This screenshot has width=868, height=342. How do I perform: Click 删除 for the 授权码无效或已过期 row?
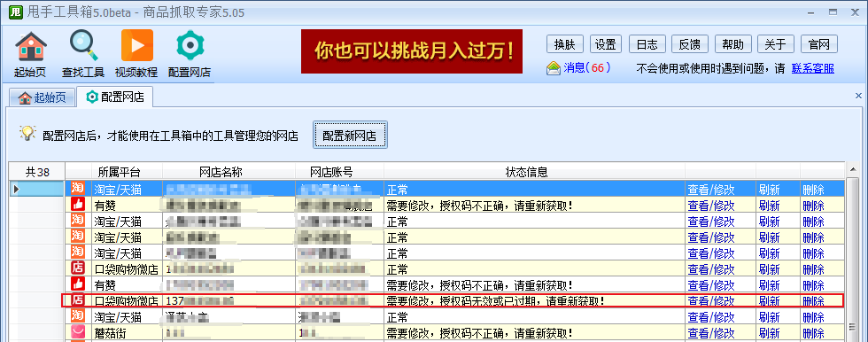(x=813, y=301)
